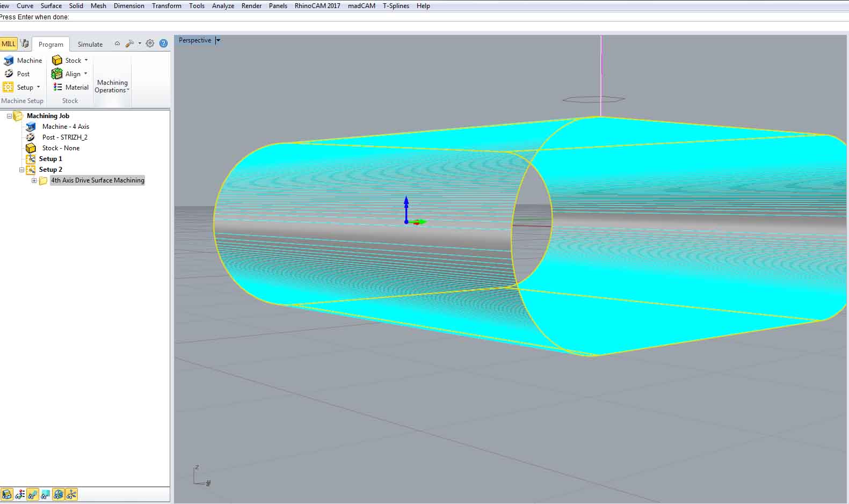849x504 pixels.
Task: Open the RhinoCAM 2017 menu
Action: click(x=317, y=6)
